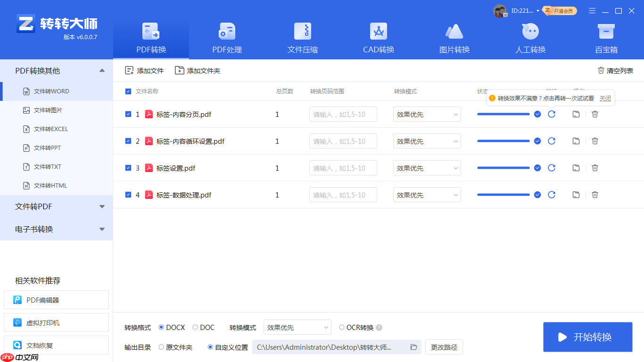Image resolution: width=644 pixels, height=362 pixels.
Task: Open 转换模式 dropdown for 标签-内容分页.pdf
Action: pos(427,114)
